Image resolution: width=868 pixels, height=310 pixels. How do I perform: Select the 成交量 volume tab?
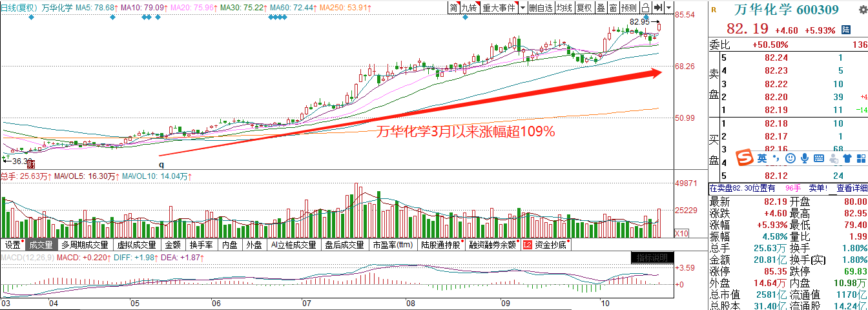point(41,245)
